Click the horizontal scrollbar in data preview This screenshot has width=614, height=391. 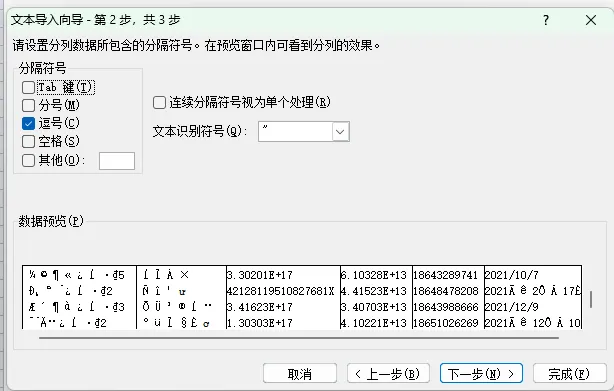click(299, 338)
